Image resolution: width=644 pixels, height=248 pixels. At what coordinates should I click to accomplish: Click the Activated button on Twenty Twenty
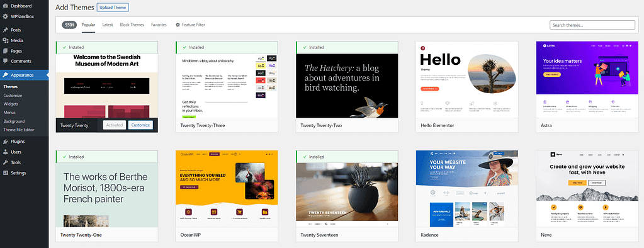pos(114,125)
